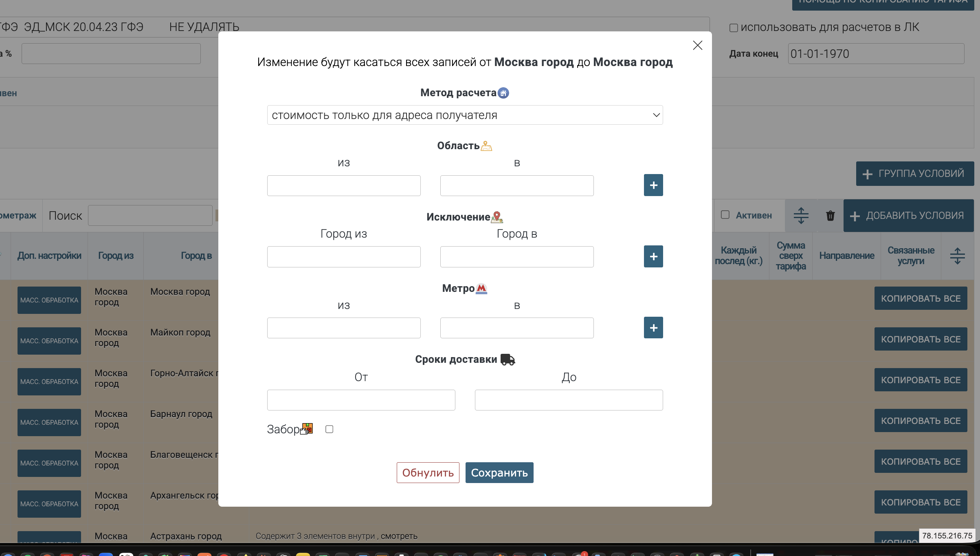Click Каждый послед (кг.) column header
Screen dimensions: 980x556
(738, 256)
